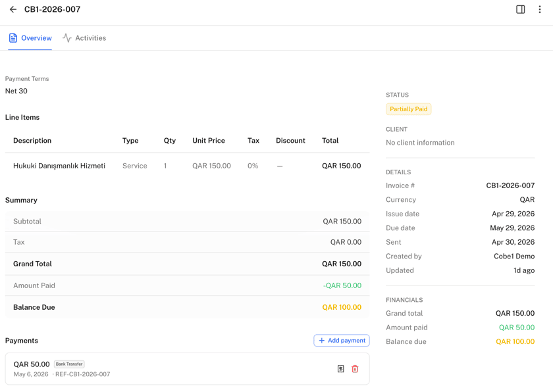Image resolution: width=553 pixels, height=392 pixels.
Task: Click the QAR 150.00 unit price cell
Action: [211, 166]
